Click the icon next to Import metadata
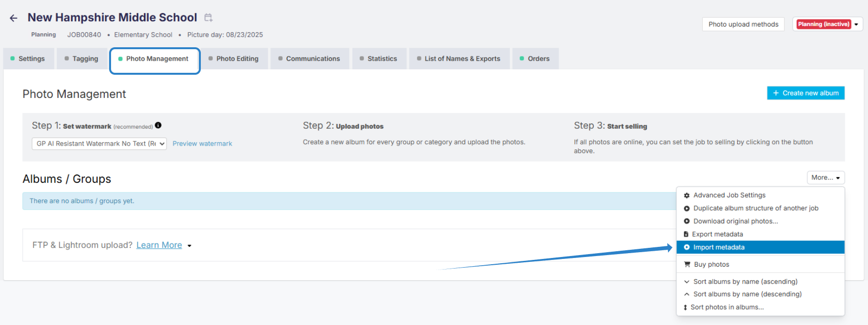 tap(686, 247)
